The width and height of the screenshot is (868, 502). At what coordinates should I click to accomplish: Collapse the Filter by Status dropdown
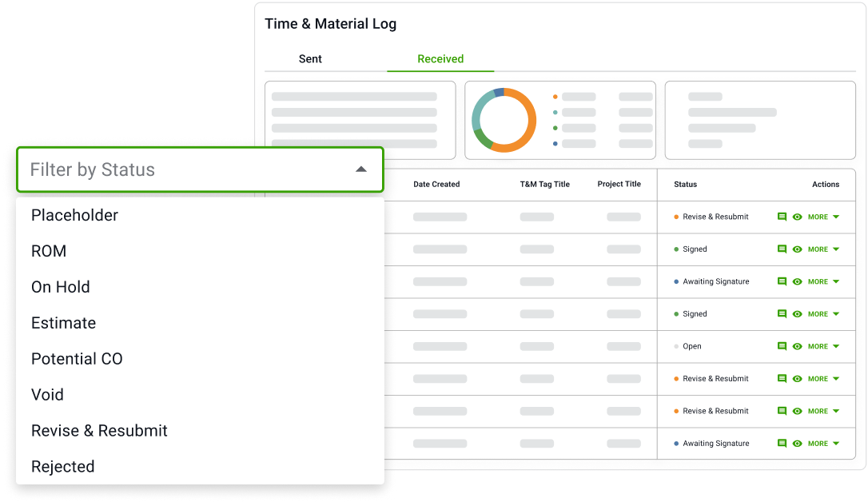click(360, 169)
